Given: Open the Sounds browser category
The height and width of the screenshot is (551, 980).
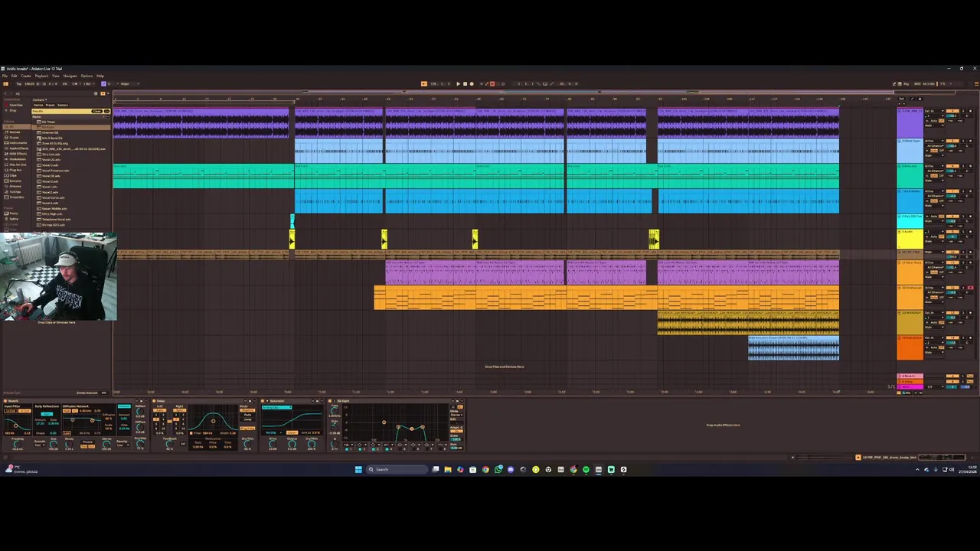Looking at the screenshot, I should (x=13, y=132).
